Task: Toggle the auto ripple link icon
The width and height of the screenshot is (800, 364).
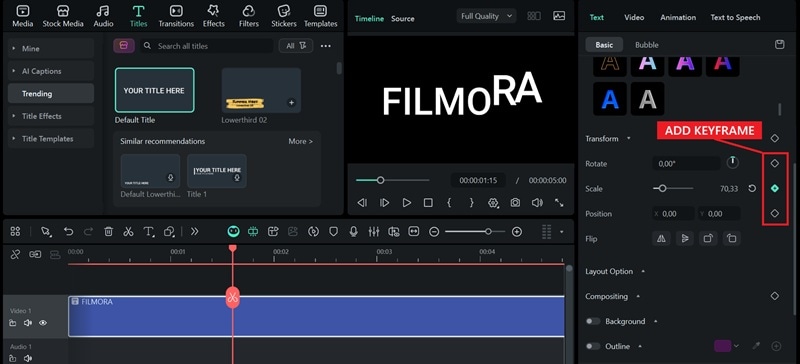Action: (x=35, y=254)
